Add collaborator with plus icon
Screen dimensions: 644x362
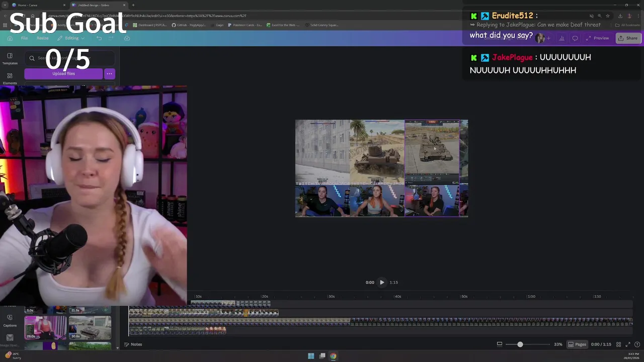548,38
